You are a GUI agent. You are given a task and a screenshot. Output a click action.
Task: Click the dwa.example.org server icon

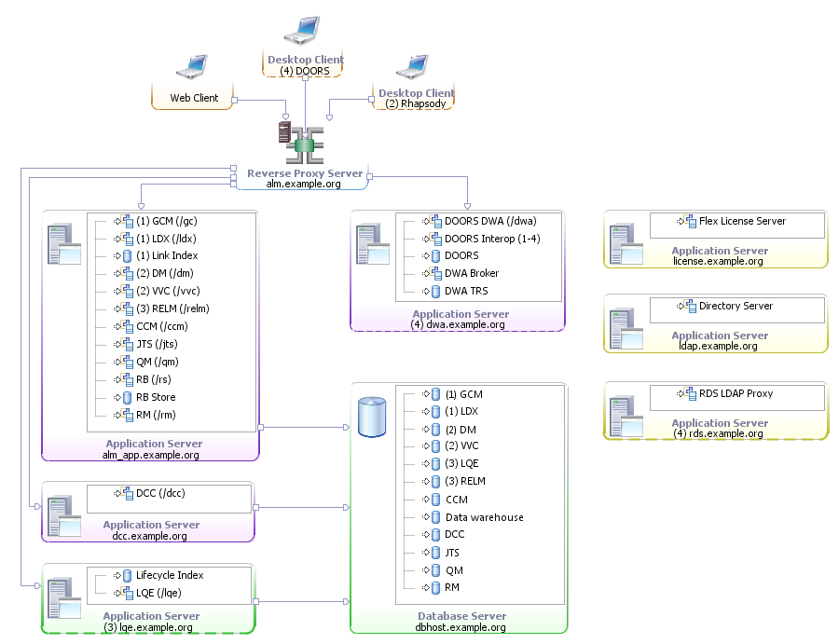pyautogui.click(x=372, y=244)
